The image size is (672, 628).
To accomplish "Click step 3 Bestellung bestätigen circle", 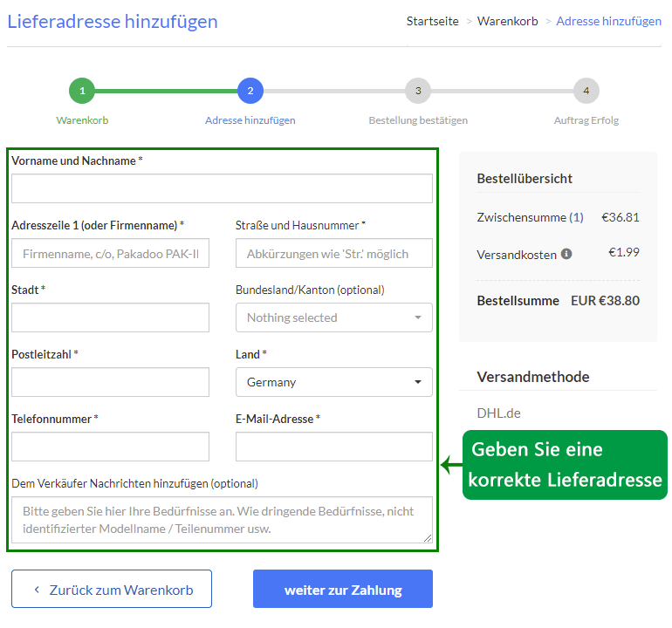I will tap(418, 91).
